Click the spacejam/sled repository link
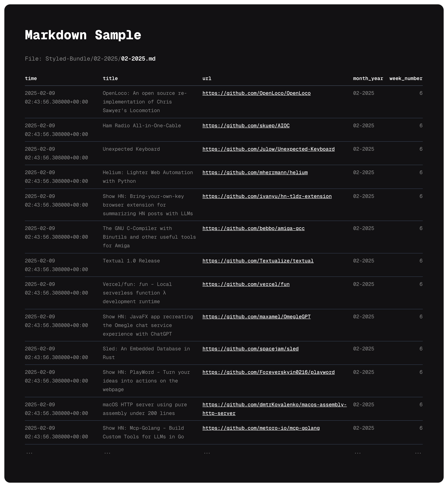This screenshot has height=487, width=448. point(250,349)
